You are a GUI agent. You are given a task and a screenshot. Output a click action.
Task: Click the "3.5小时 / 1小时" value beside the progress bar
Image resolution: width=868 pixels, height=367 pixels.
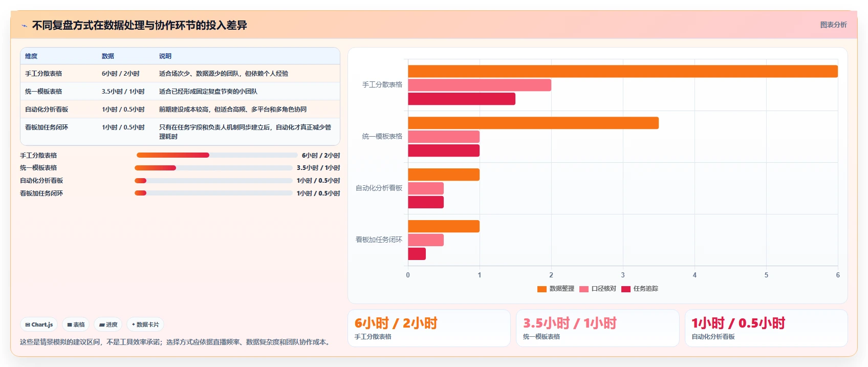pos(318,168)
